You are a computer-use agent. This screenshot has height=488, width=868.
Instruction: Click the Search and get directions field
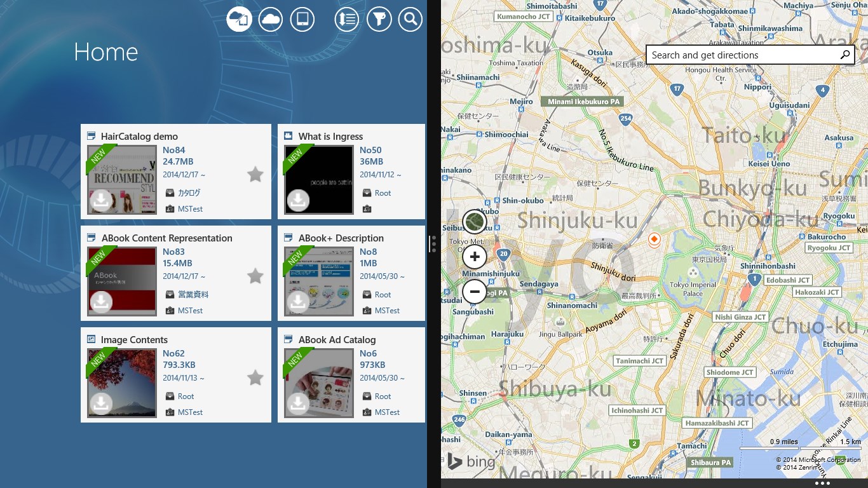(x=741, y=55)
